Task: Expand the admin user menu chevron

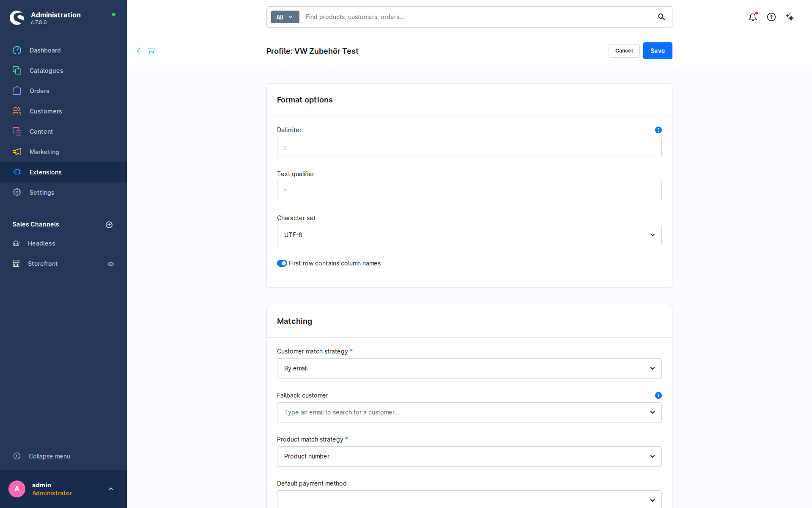Action: tap(111, 489)
